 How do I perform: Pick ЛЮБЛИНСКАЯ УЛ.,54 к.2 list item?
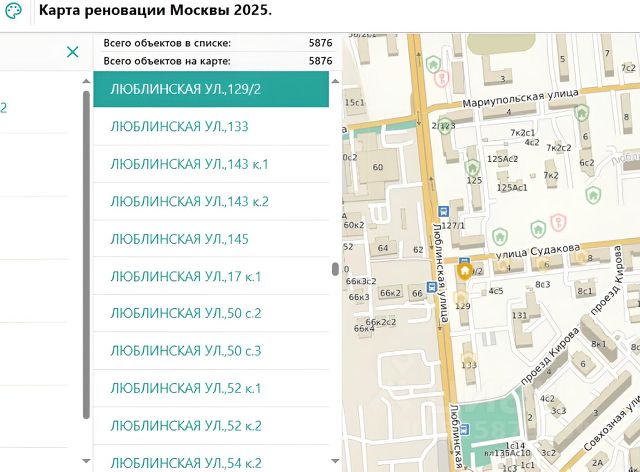[x=211, y=461]
